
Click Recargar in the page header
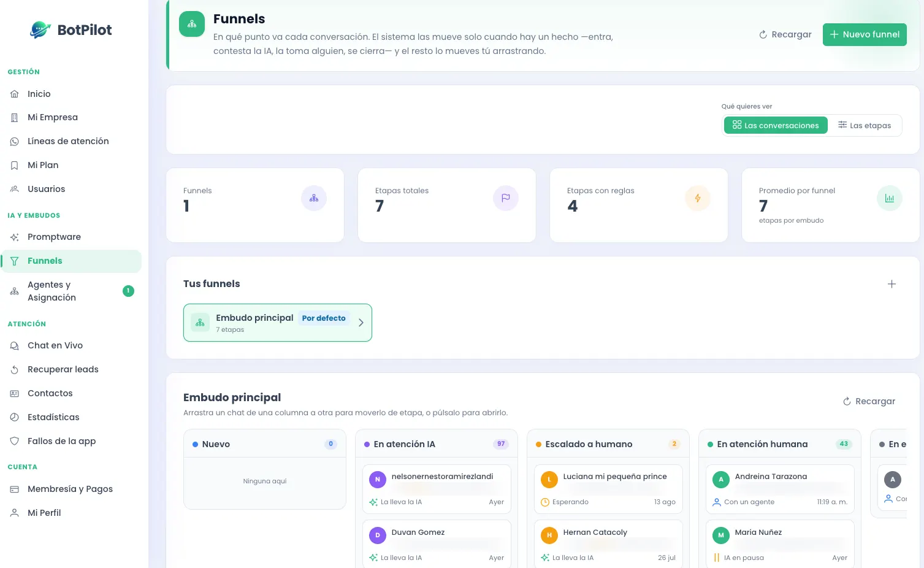tap(785, 34)
